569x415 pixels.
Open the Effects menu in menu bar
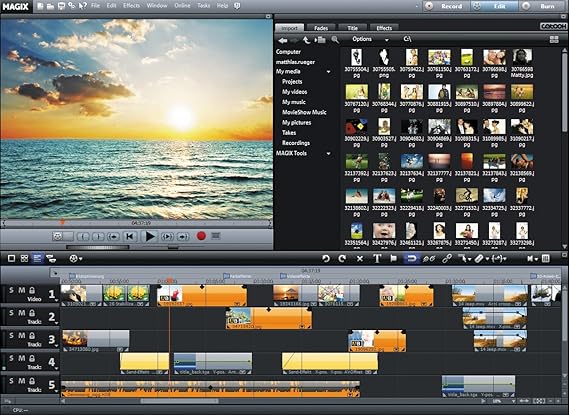click(131, 6)
